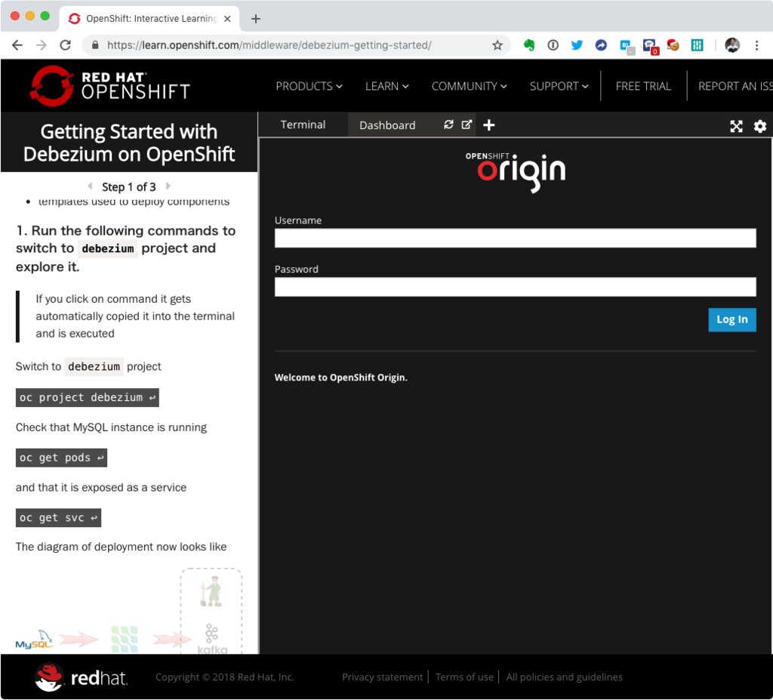The height and width of the screenshot is (700, 773).
Task: Switch to the Terminal tab
Action: pos(303,125)
